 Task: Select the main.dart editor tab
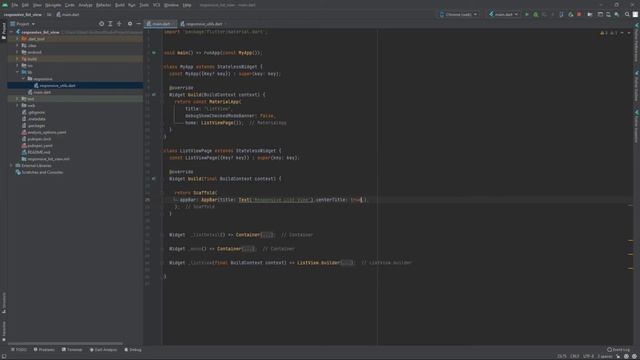click(160, 24)
